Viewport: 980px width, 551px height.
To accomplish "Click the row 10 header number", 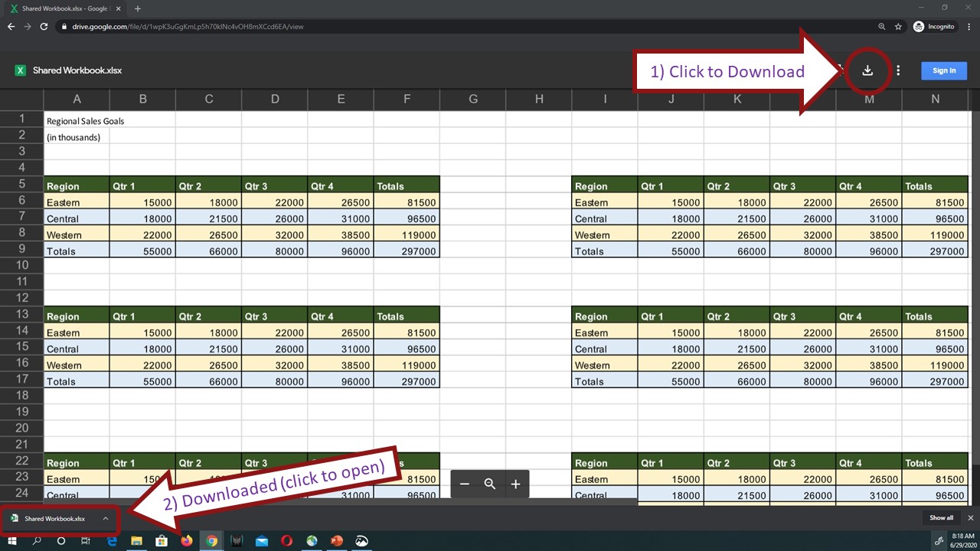I will coord(21,265).
